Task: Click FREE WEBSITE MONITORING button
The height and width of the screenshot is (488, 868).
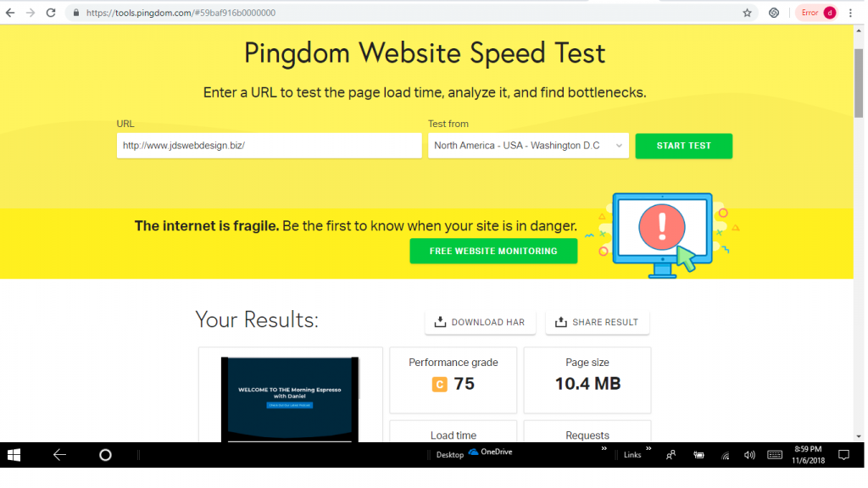Action: pos(493,251)
